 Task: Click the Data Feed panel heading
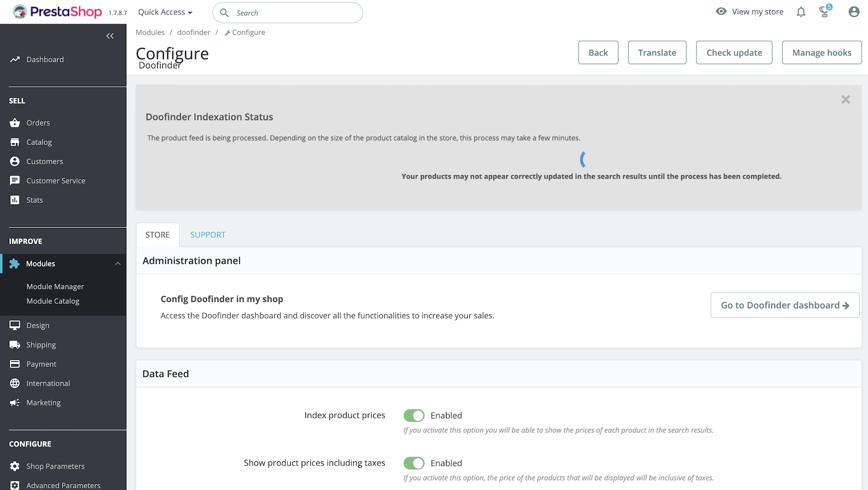pyautogui.click(x=165, y=374)
